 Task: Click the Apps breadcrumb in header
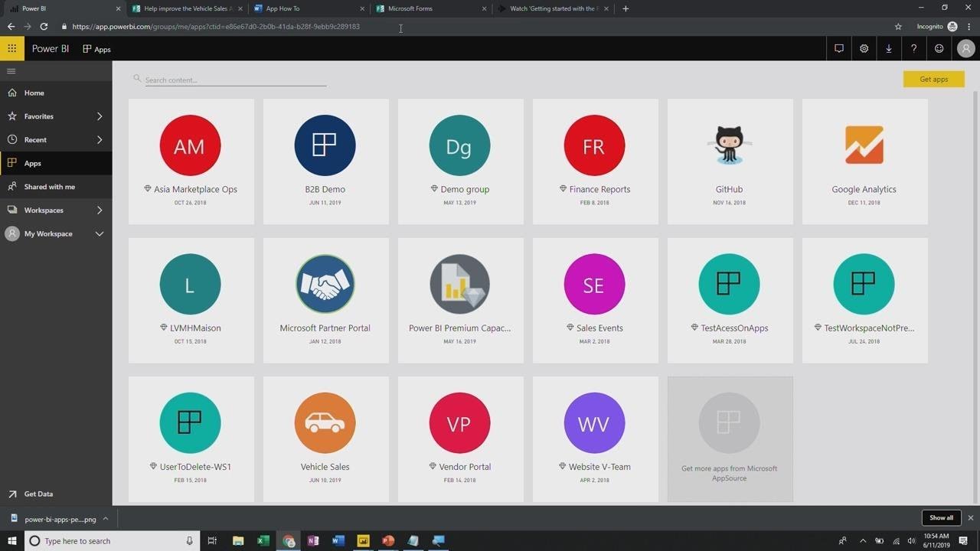97,49
